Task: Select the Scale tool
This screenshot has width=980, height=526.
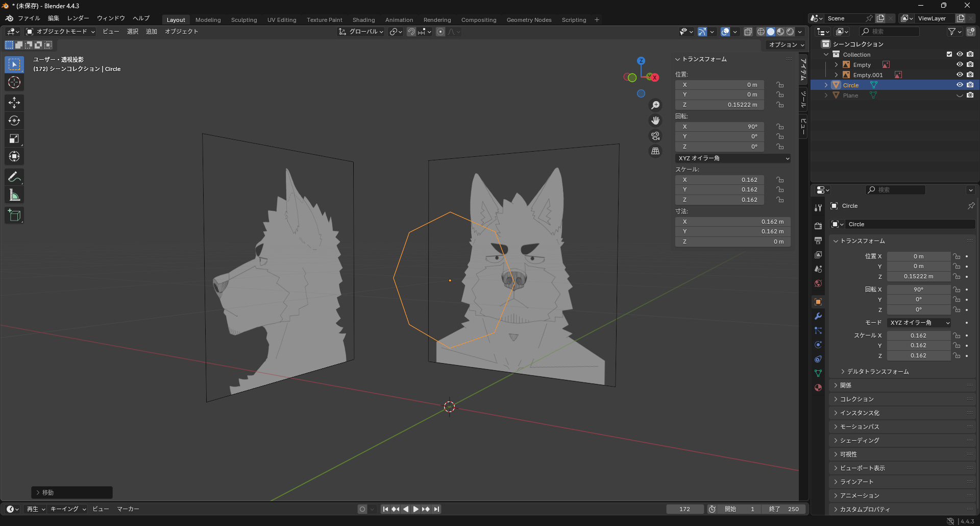Action: (x=14, y=138)
